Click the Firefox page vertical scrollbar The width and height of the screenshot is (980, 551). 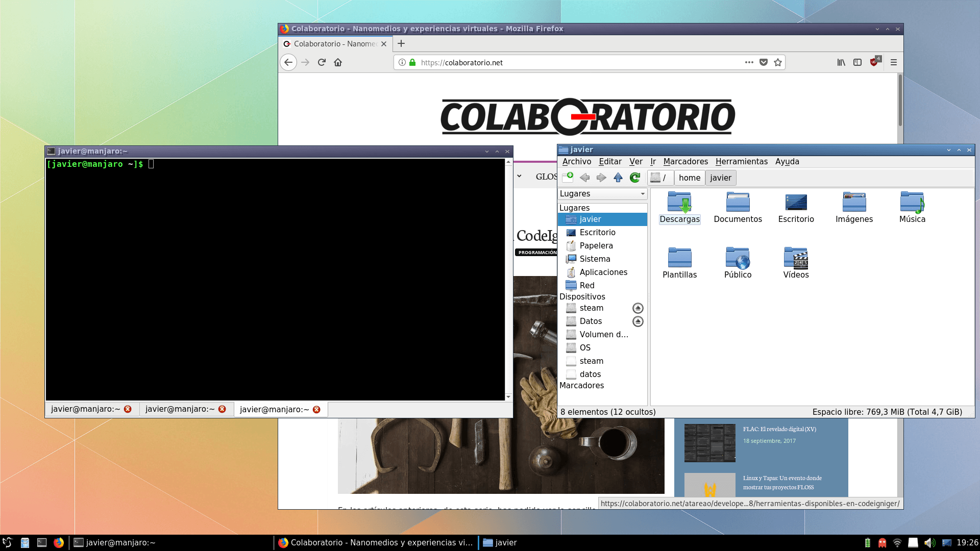pos(900,99)
